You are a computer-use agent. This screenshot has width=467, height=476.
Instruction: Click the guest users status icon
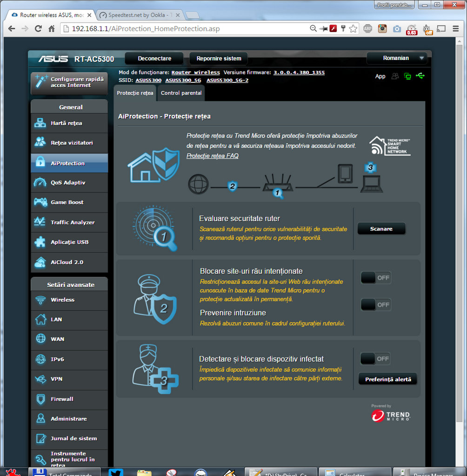395,76
